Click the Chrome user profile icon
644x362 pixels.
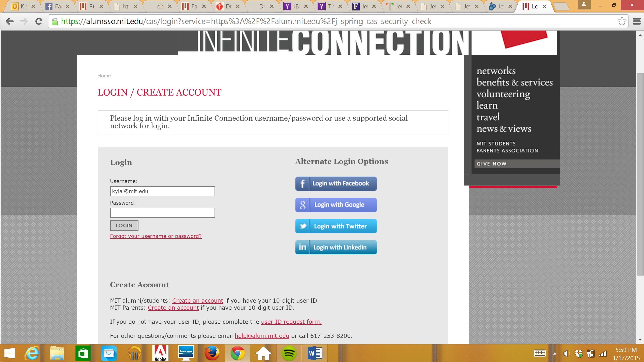click(584, 4)
